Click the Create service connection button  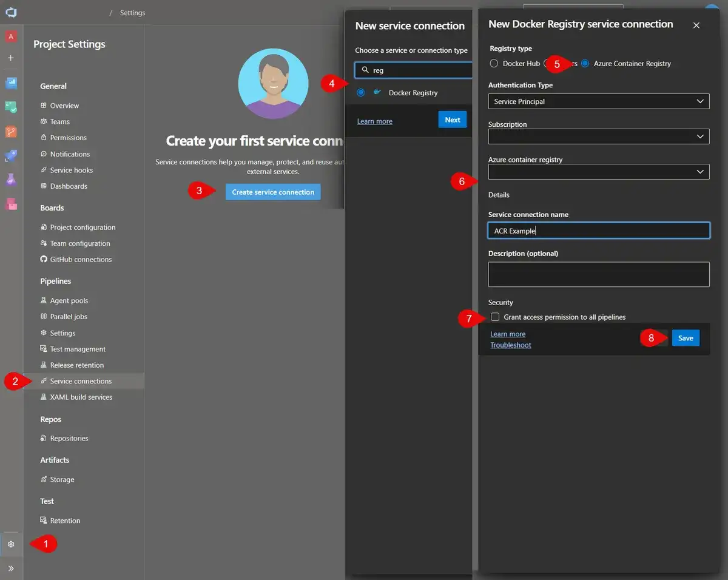point(272,192)
